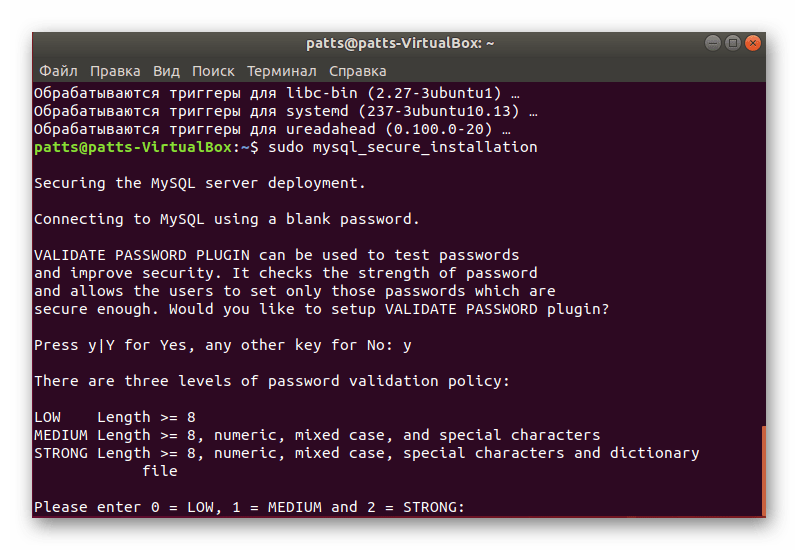Click the green patts@patts-VirtualBox prompt

click(133, 148)
